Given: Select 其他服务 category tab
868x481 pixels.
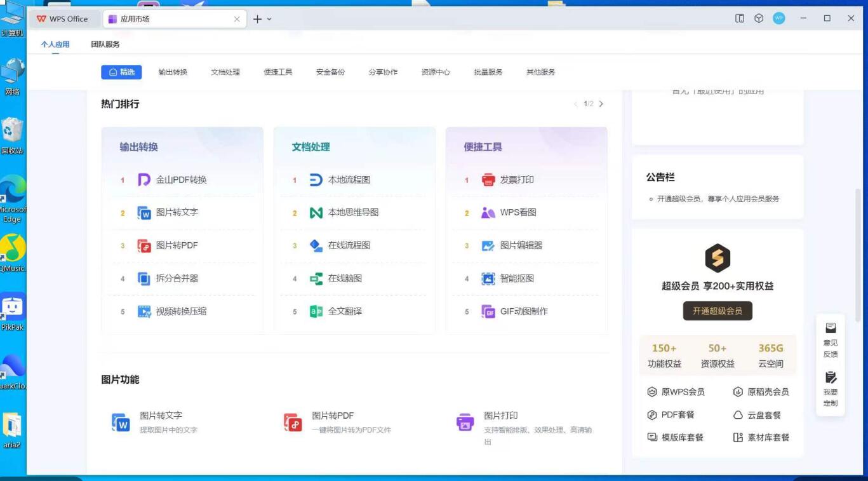Looking at the screenshot, I should click(540, 72).
